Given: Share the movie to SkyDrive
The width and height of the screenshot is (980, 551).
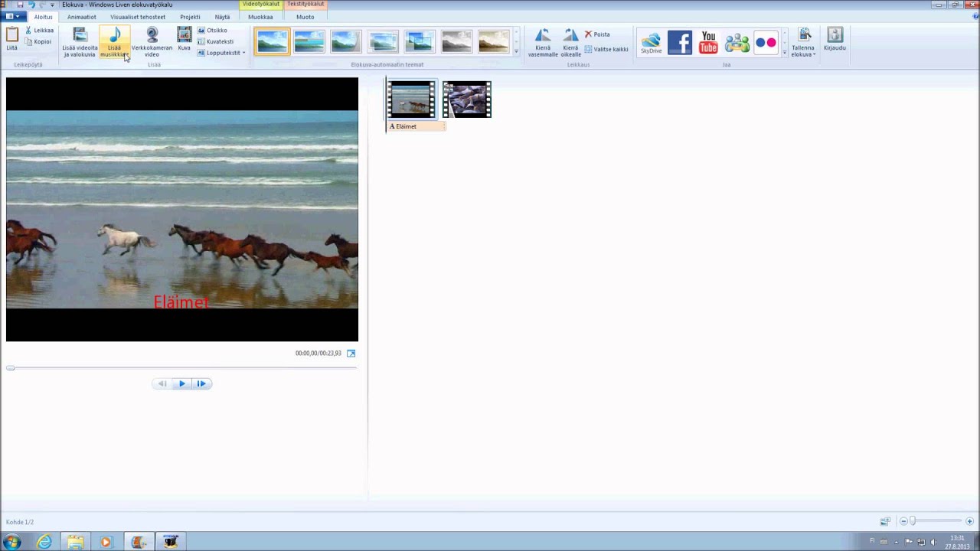Looking at the screenshot, I should pos(651,42).
